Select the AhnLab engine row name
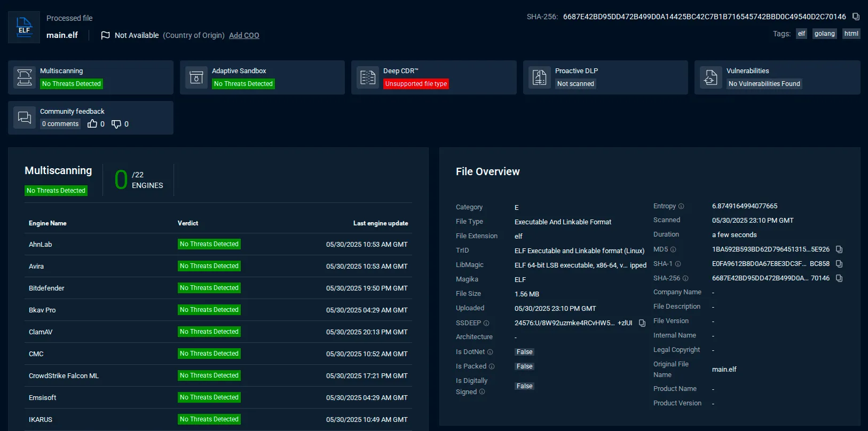The height and width of the screenshot is (431, 868). click(41, 245)
